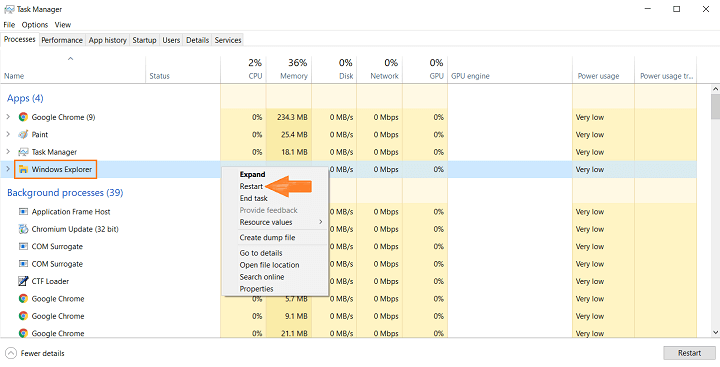Switch to the App history tab

pyautogui.click(x=107, y=40)
